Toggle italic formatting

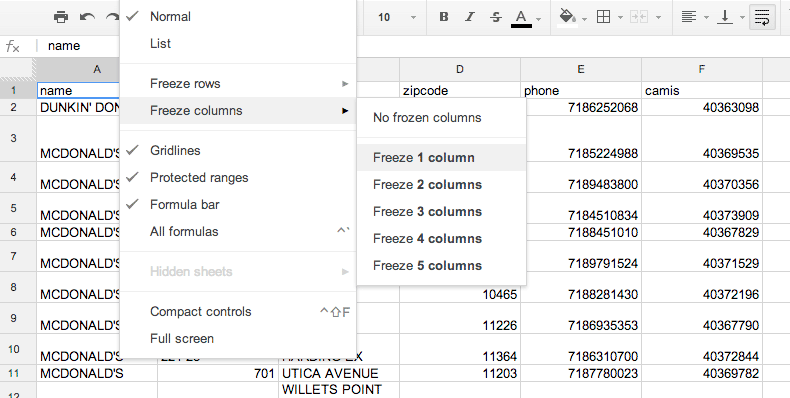click(x=470, y=17)
